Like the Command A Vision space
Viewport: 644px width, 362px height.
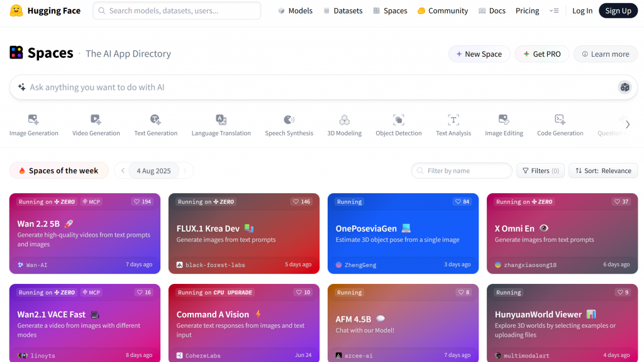coord(303,293)
